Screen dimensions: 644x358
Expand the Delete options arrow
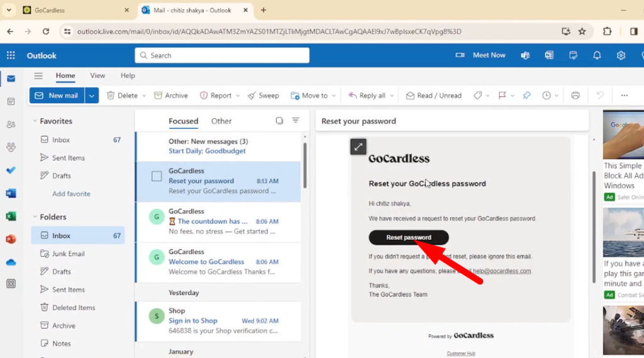(144, 96)
